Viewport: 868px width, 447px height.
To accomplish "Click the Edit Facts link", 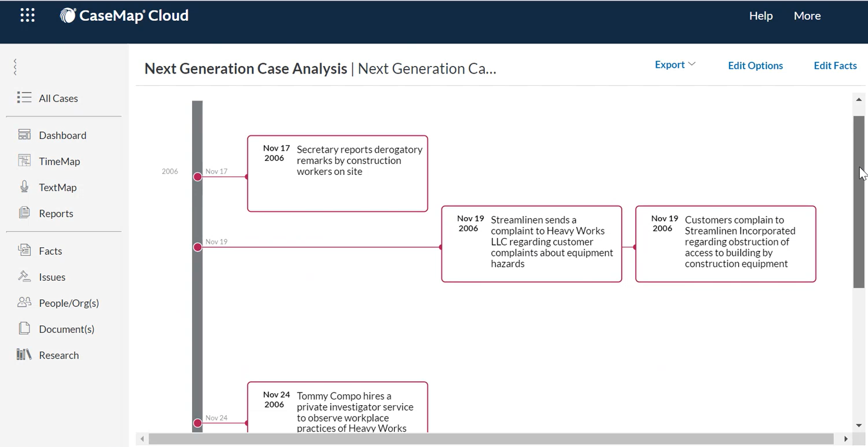I will coord(835,66).
